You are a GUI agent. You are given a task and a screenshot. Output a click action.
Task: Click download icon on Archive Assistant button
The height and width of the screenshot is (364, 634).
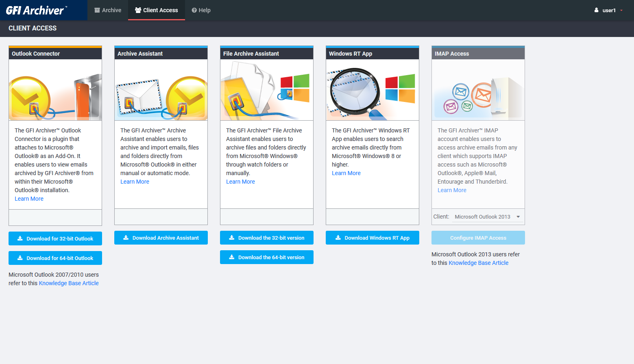pos(126,238)
